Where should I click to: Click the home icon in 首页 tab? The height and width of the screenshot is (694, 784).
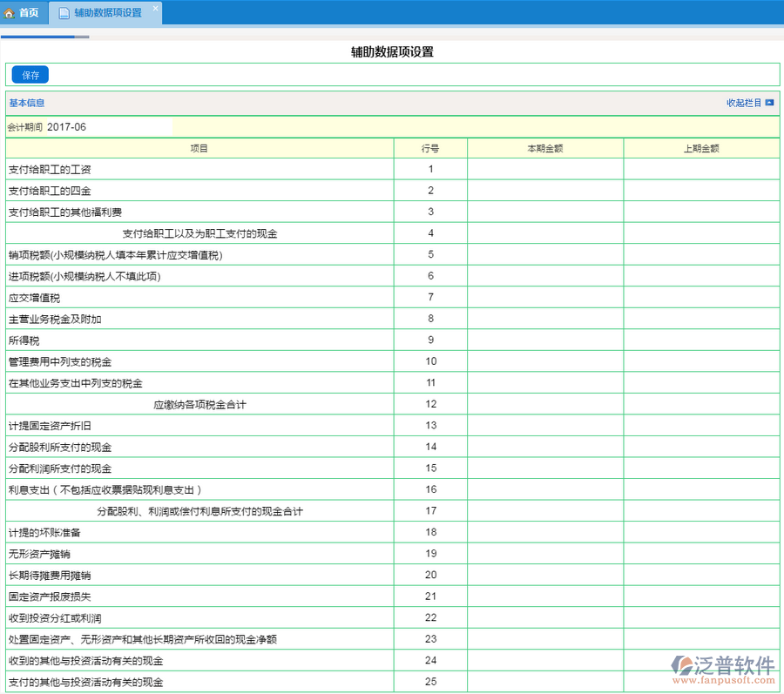[10, 13]
